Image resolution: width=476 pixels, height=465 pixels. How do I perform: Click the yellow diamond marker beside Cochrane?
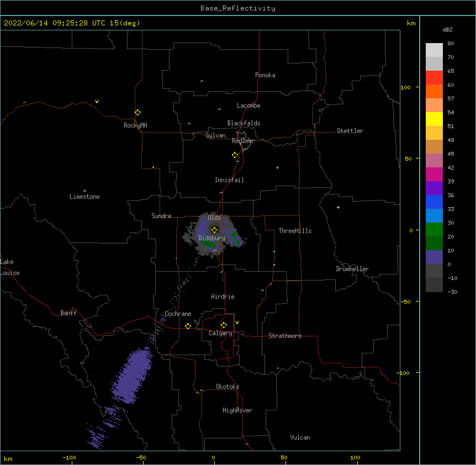point(188,326)
